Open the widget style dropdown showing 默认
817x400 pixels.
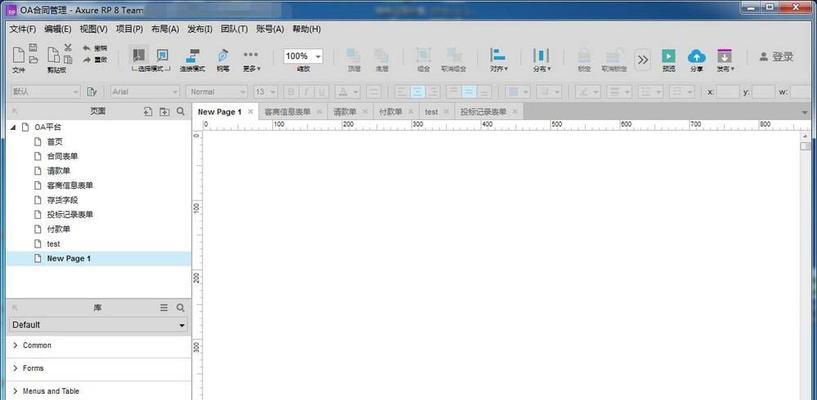pos(46,92)
